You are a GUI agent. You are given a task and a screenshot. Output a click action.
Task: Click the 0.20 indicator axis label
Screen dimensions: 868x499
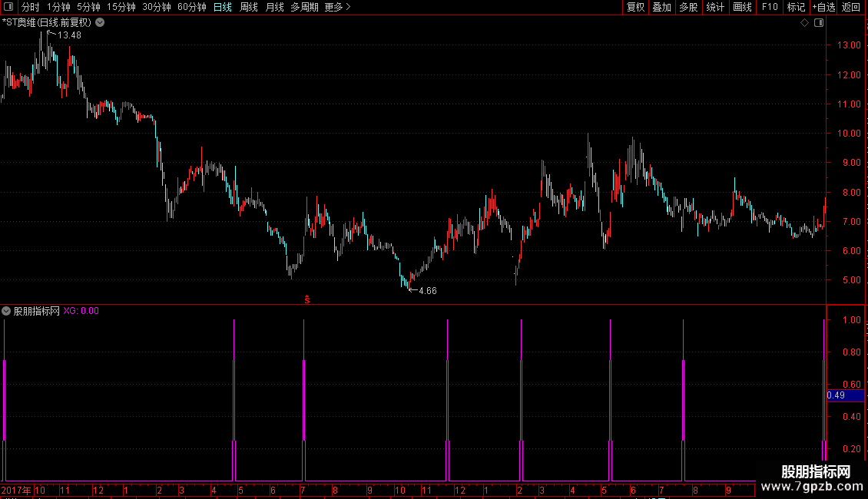(x=851, y=448)
